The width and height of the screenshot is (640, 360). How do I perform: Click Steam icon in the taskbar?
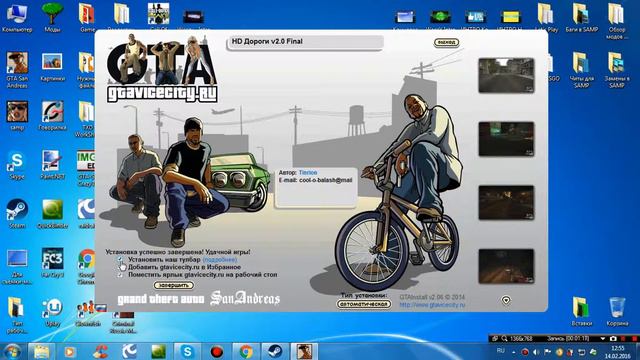(x=275, y=351)
